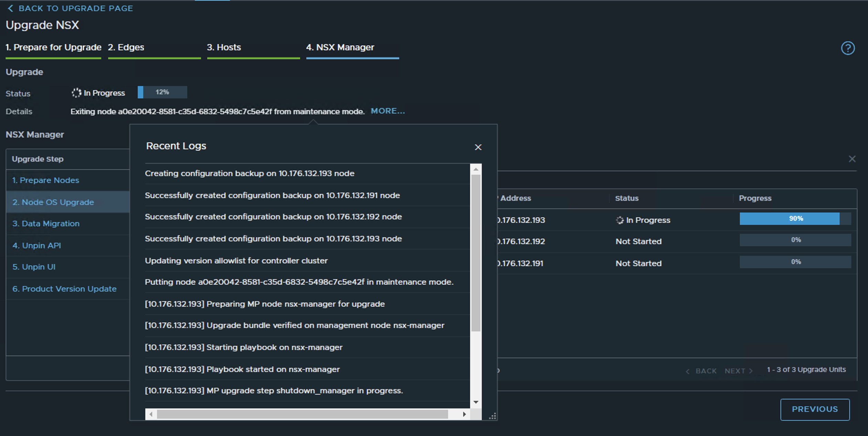Open the Product Version Update step
868x436 pixels.
64,289
